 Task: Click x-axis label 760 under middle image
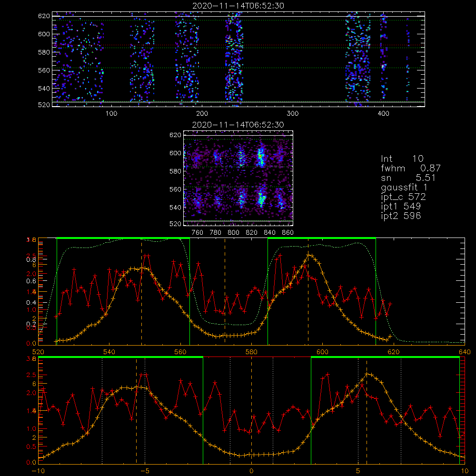pos(198,233)
